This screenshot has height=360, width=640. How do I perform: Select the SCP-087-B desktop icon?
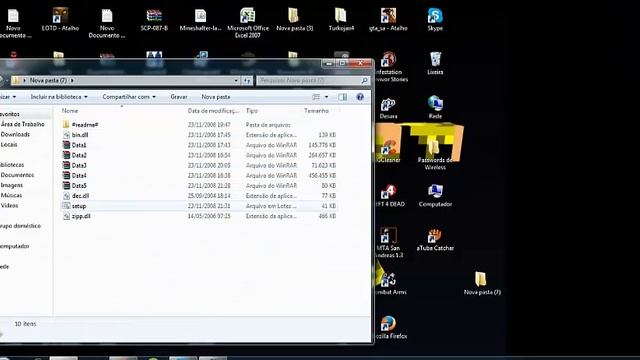[x=154, y=20]
